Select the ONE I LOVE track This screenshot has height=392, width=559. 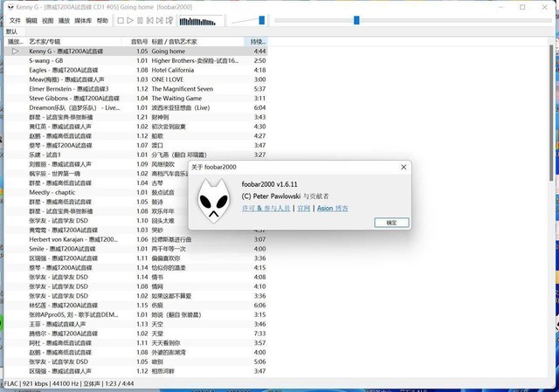coord(168,79)
